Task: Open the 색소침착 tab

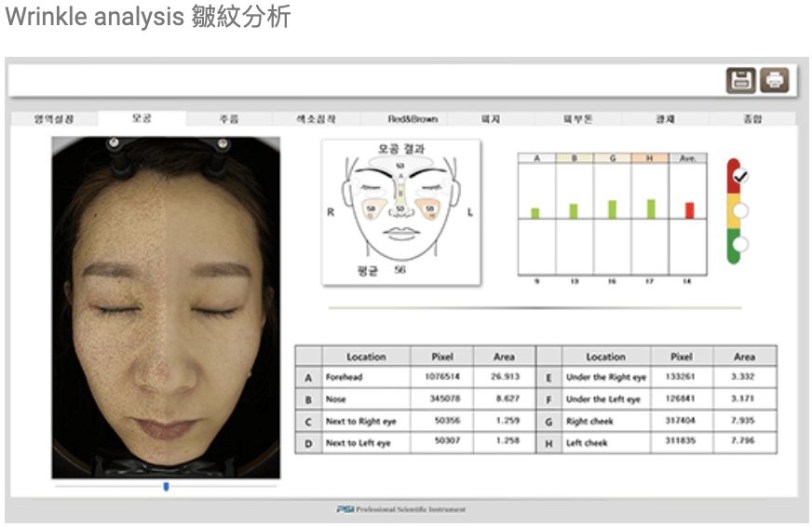Action: pyautogui.click(x=316, y=119)
